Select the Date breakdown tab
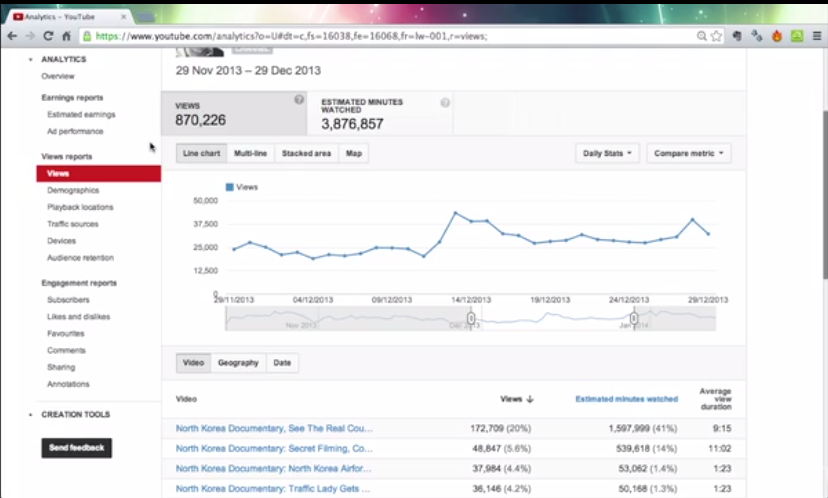Viewport: 828px width, 498px height. point(282,363)
